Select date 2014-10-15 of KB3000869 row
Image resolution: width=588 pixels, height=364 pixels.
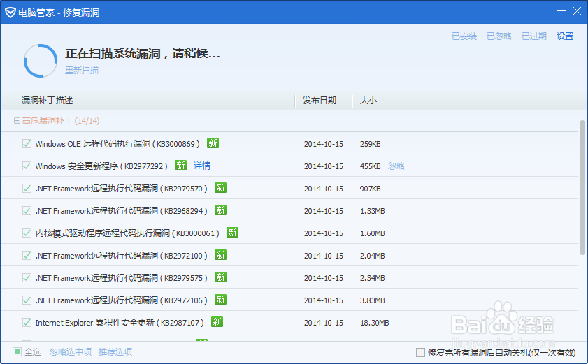click(324, 144)
